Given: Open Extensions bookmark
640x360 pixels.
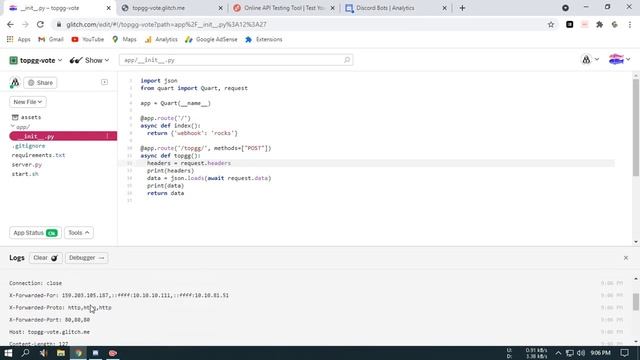Looking at the screenshot, I should pos(264,40).
